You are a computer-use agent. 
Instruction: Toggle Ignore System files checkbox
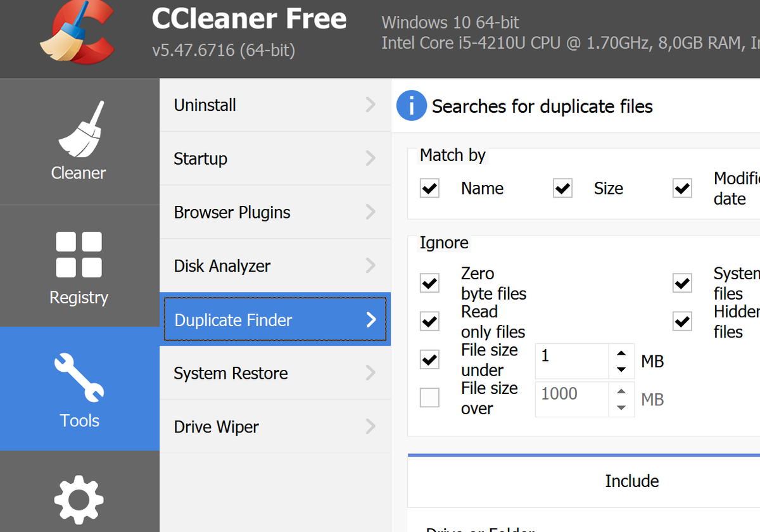(682, 283)
